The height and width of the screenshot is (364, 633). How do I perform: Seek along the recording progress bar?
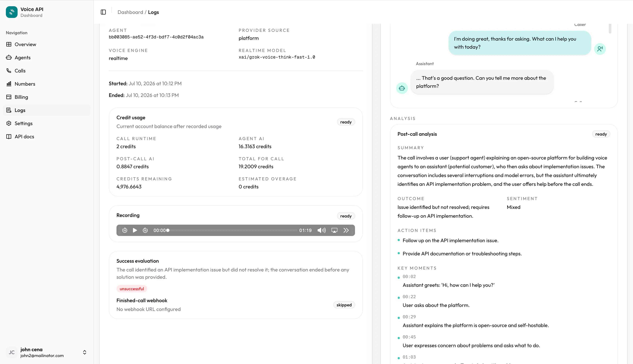tap(232, 230)
